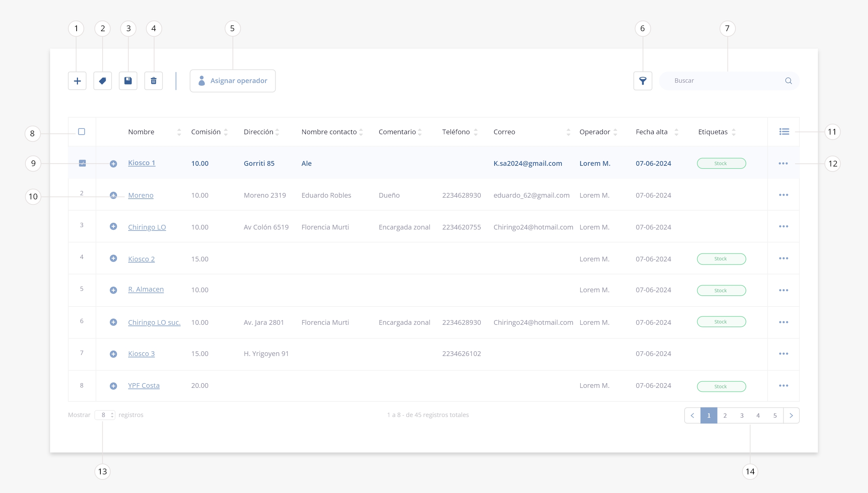Click the tag label toolbar icon
This screenshot has width=868, height=493.
(x=102, y=81)
